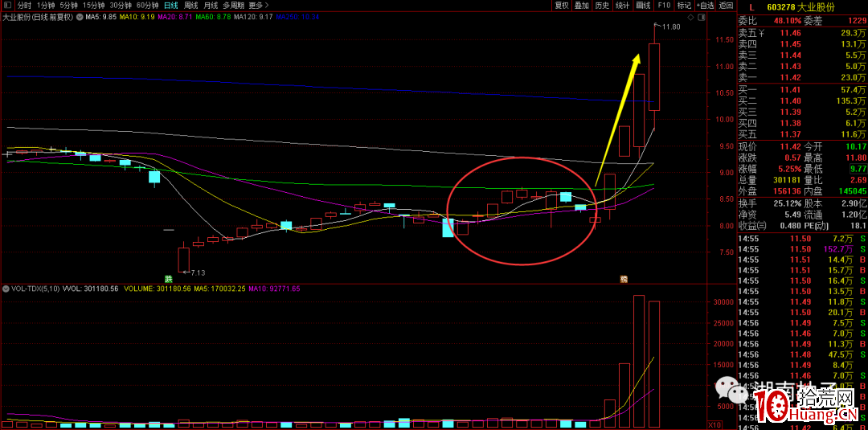Open the 统计 statistics button
Image resolution: width=868 pixels, height=430 pixels.
point(622,6)
